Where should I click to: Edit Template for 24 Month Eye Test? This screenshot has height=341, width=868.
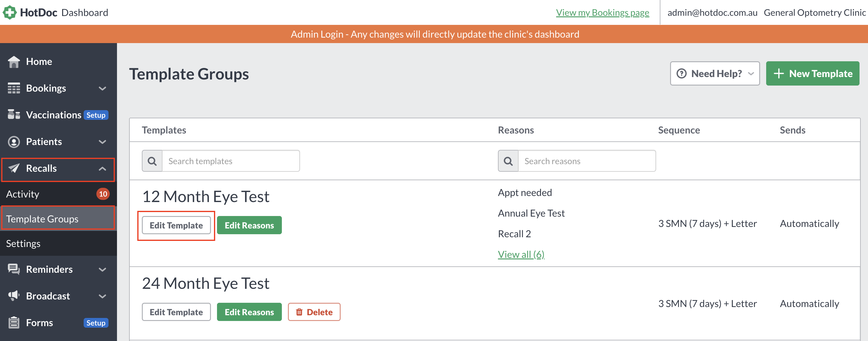pyautogui.click(x=176, y=312)
